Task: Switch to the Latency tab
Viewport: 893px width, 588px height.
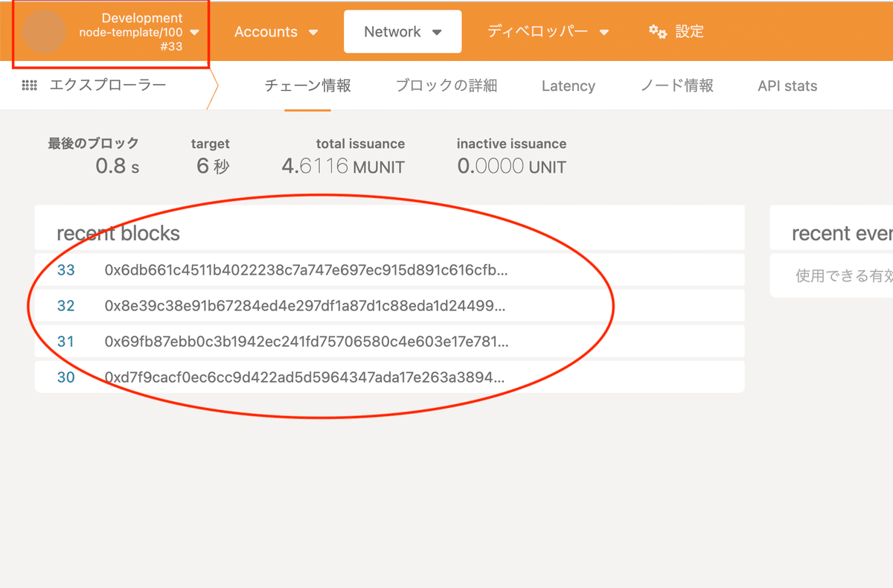Action: click(569, 86)
